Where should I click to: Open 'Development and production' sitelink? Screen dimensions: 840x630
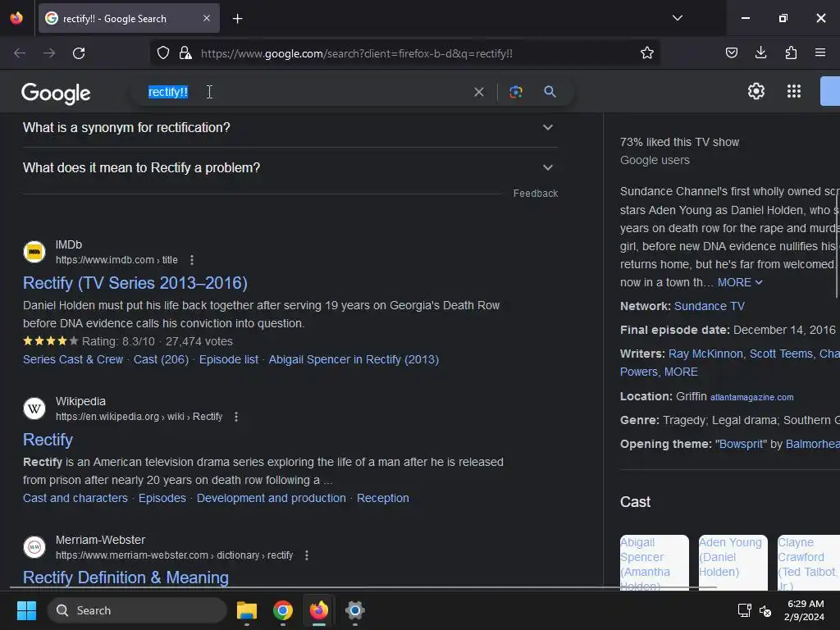pyautogui.click(x=271, y=498)
